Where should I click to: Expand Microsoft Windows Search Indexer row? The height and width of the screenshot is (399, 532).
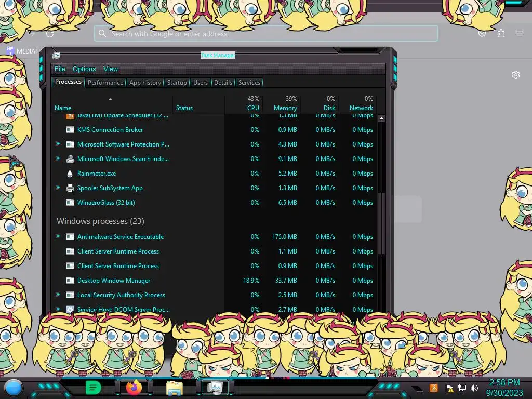tap(58, 158)
